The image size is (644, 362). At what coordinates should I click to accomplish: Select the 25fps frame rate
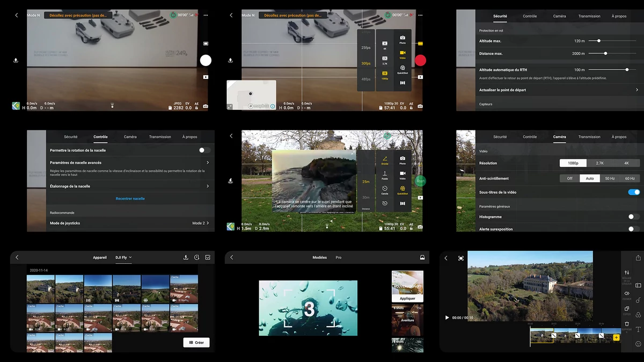[x=366, y=48]
